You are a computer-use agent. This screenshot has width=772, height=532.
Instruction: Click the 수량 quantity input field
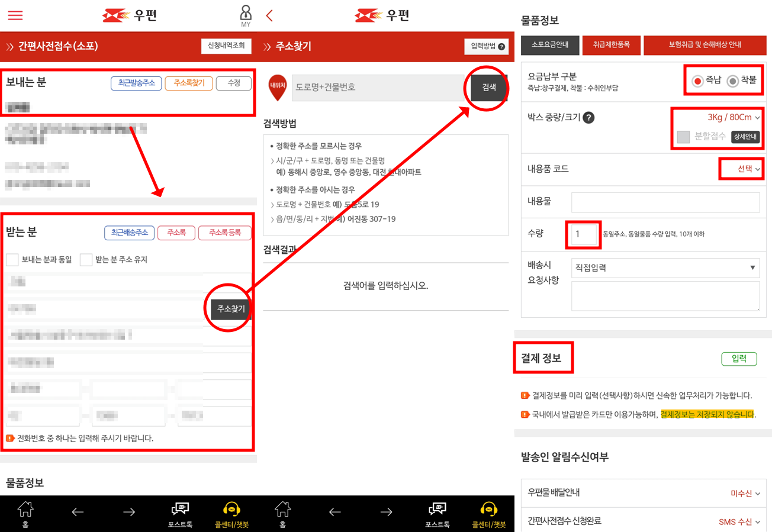[x=583, y=235]
